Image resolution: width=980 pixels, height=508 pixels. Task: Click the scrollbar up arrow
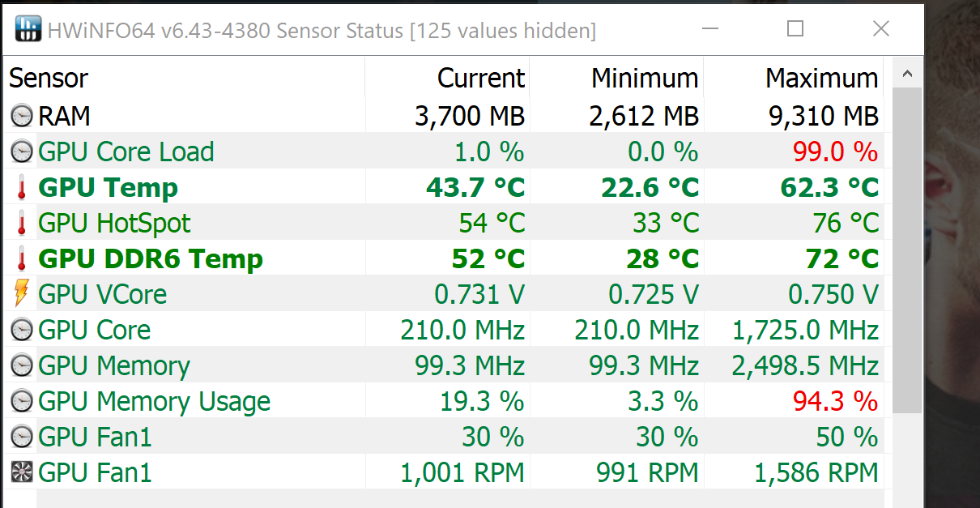pos(908,75)
